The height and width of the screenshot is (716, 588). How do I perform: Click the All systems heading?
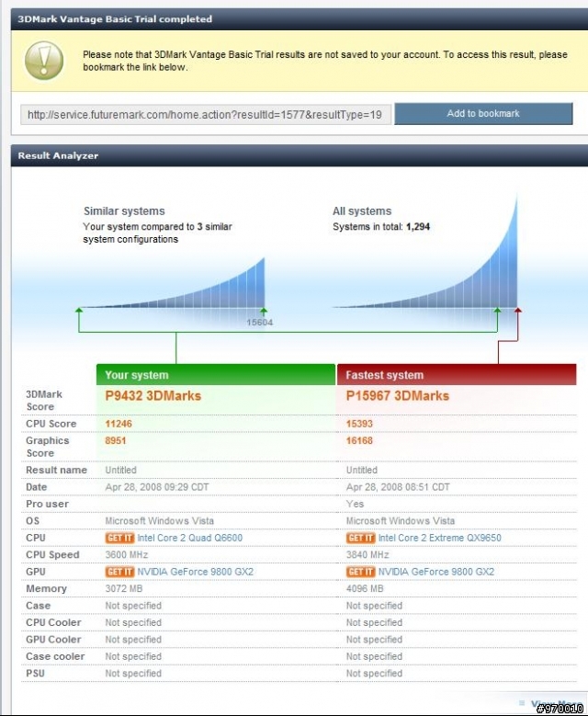click(362, 211)
